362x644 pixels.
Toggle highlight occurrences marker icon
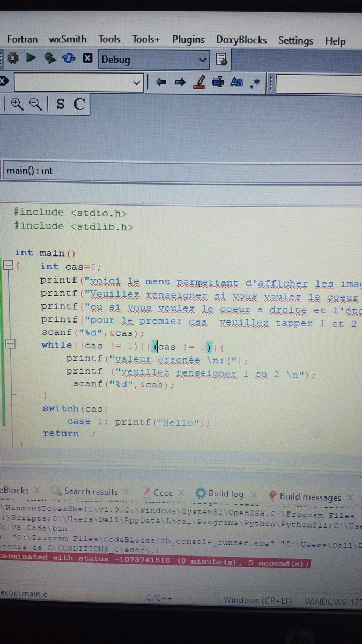point(200,82)
